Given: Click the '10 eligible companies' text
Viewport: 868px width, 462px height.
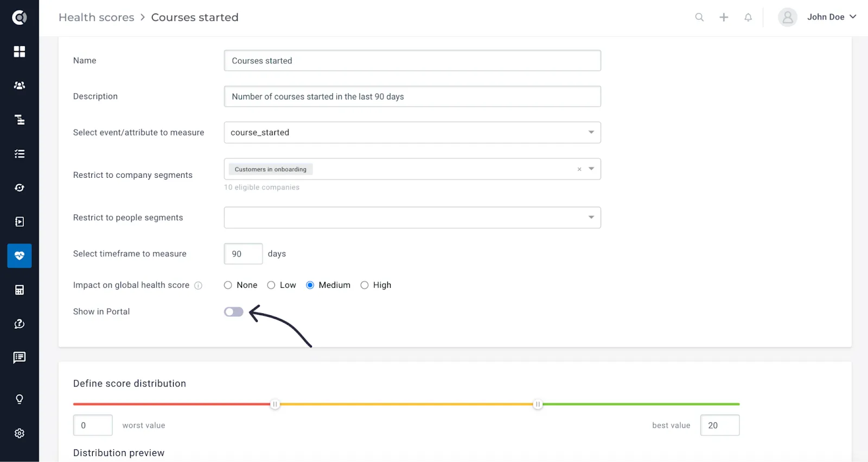Looking at the screenshot, I should pos(262,188).
